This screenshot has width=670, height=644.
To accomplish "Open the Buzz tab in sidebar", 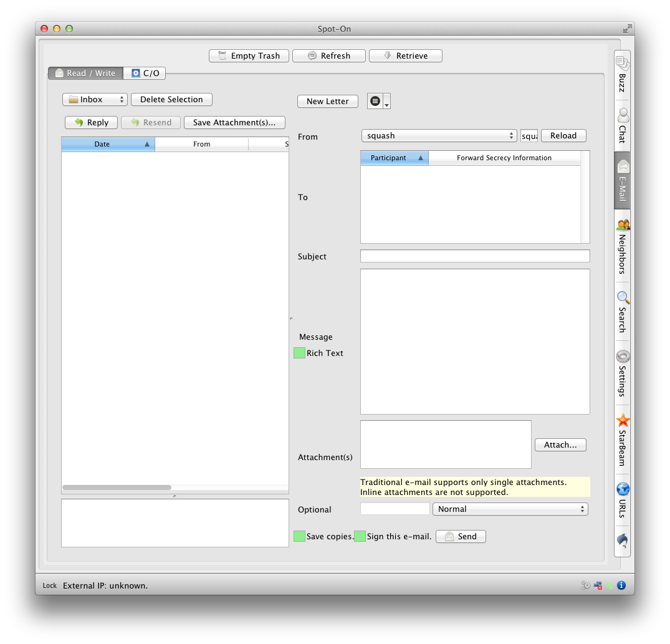I will [622, 75].
